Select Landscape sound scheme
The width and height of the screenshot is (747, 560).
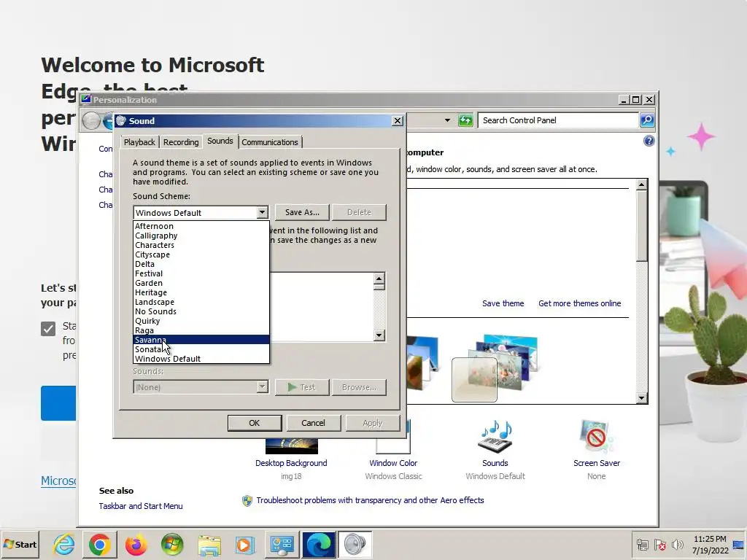tap(201, 302)
